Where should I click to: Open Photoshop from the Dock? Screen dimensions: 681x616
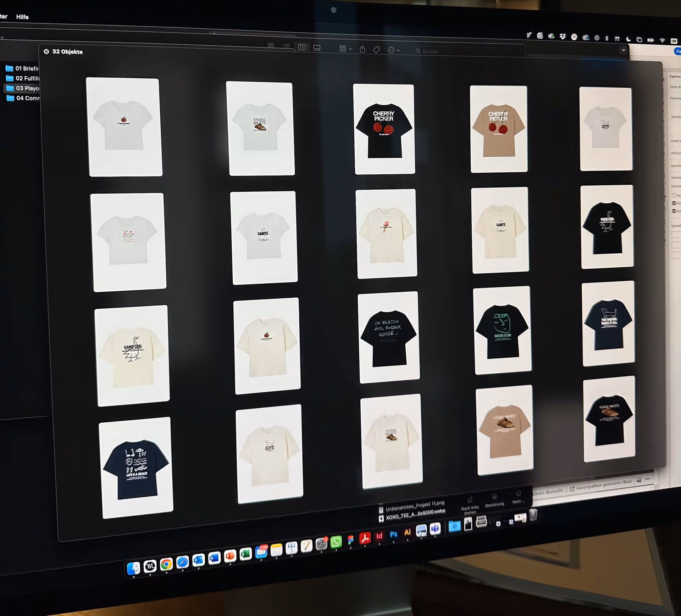(x=393, y=534)
